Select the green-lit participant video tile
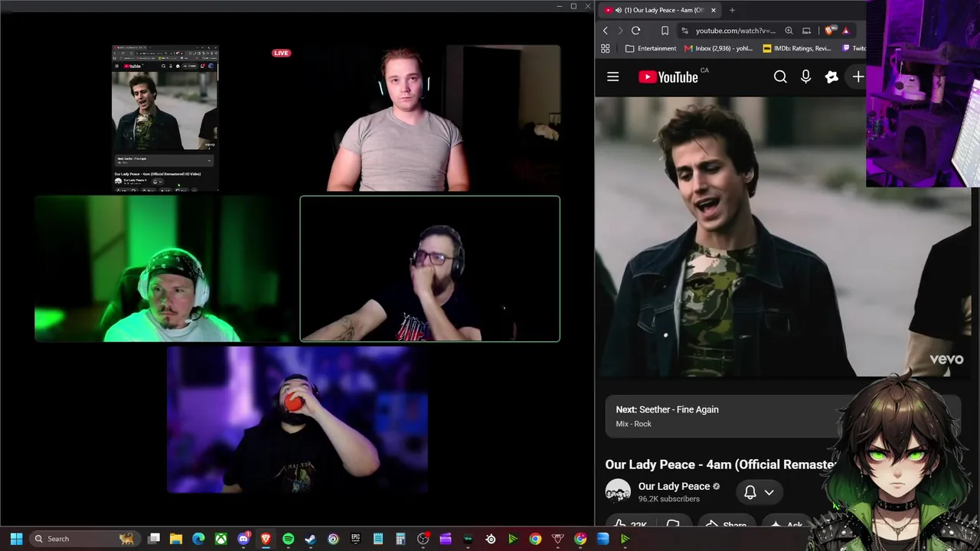Screen dimensions: 980x551 (x=165, y=269)
